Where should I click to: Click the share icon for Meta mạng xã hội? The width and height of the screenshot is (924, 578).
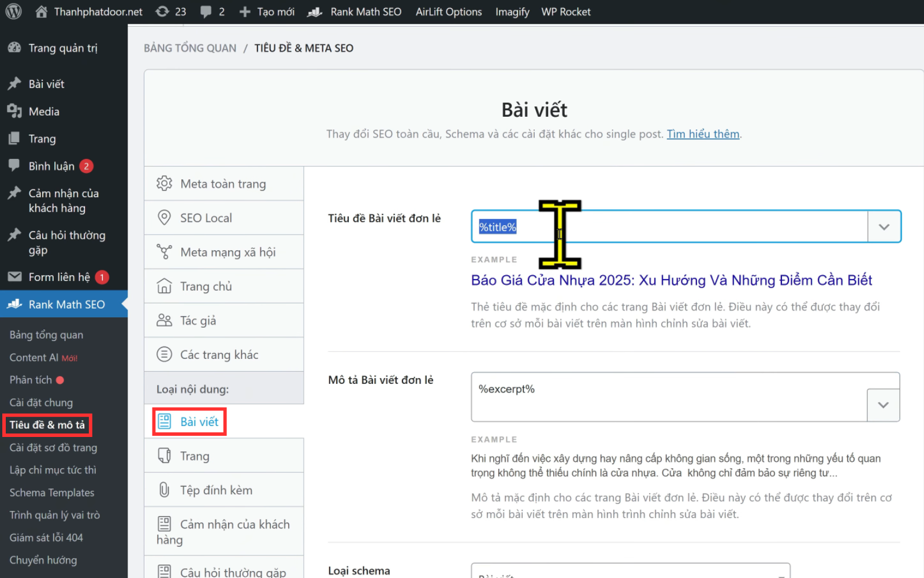coord(164,251)
